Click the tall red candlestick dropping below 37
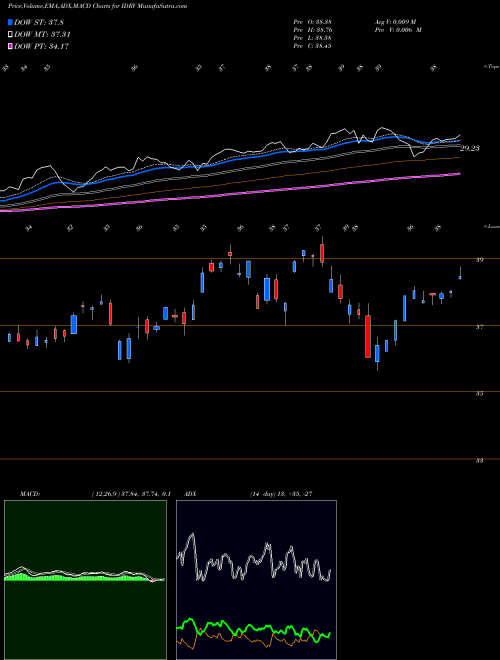 click(368, 336)
